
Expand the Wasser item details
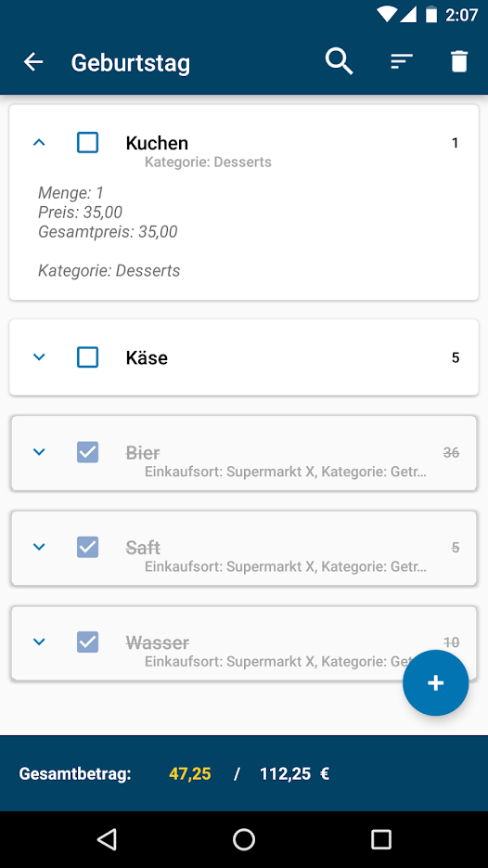click(x=39, y=641)
